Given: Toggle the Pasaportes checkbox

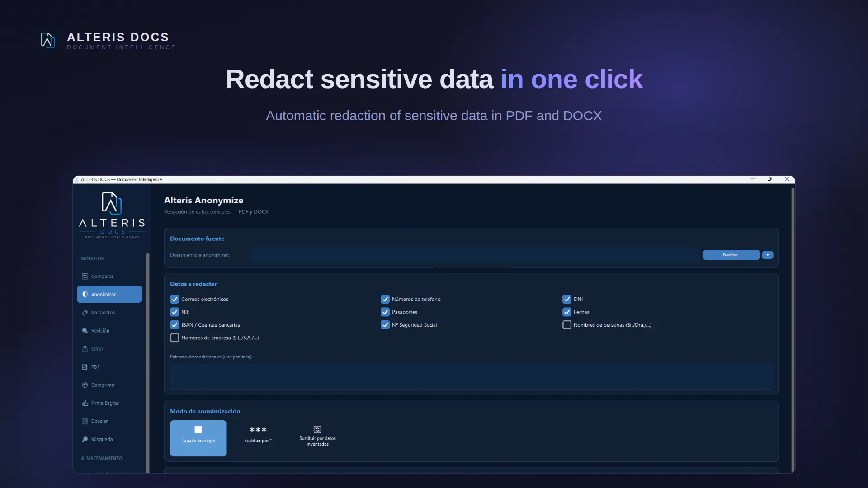Looking at the screenshot, I should pyautogui.click(x=385, y=312).
